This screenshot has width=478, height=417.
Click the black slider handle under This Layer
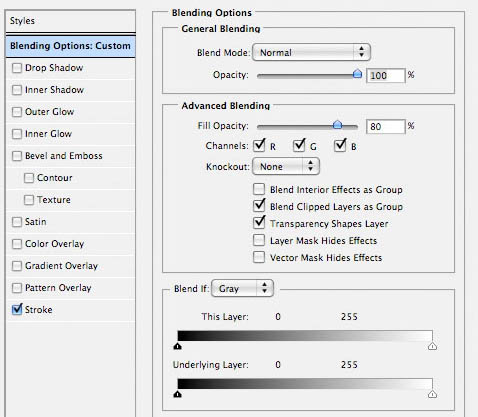coord(177,346)
